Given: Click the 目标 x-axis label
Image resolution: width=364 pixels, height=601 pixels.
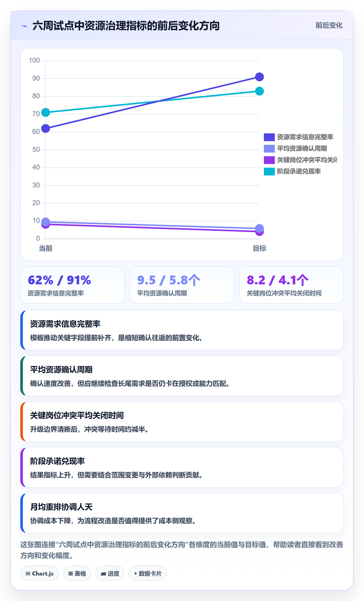Looking at the screenshot, I should (259, 249).
